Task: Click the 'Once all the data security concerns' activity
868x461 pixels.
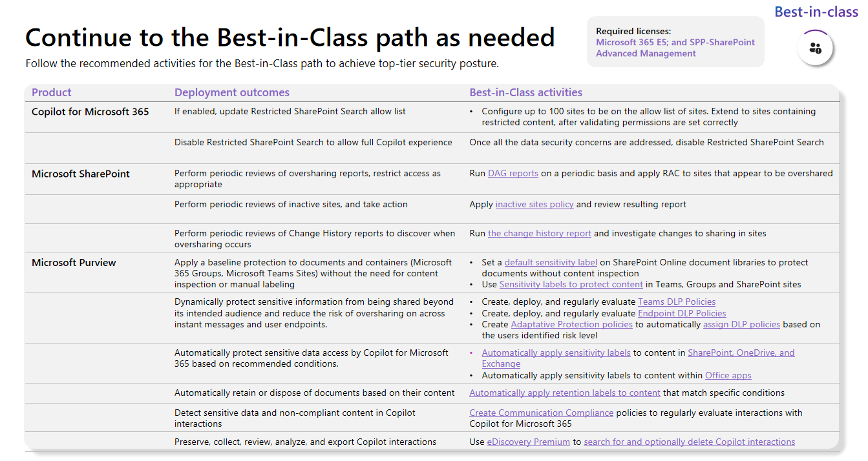Action: (646, 142)
